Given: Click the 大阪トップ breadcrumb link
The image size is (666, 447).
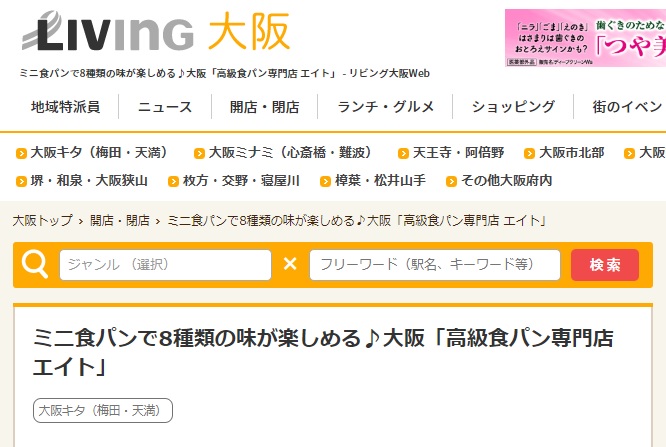Looking at the screenshot, I should pyautogui.click(x=42, y=220).
